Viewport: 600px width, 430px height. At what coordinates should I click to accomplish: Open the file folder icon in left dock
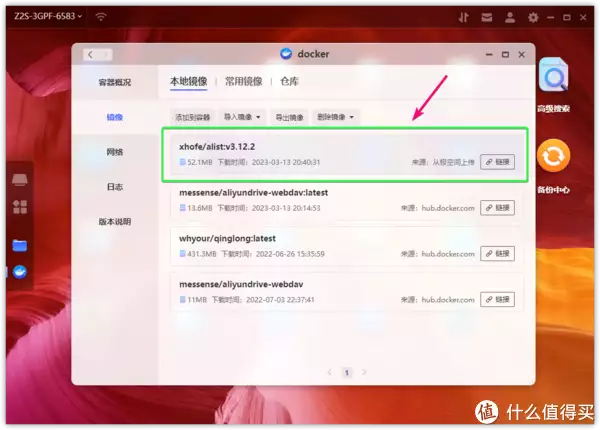point(20,245)
